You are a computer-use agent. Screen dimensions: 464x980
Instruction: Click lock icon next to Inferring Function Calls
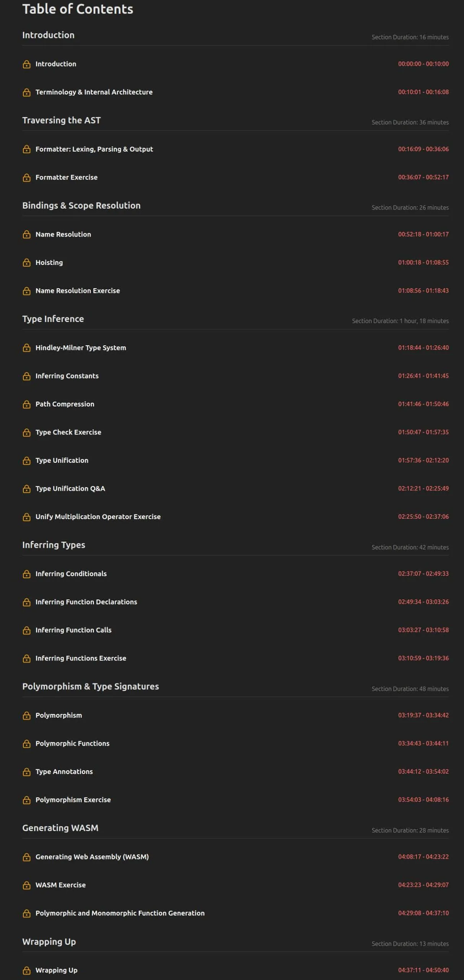coord(26,630)
